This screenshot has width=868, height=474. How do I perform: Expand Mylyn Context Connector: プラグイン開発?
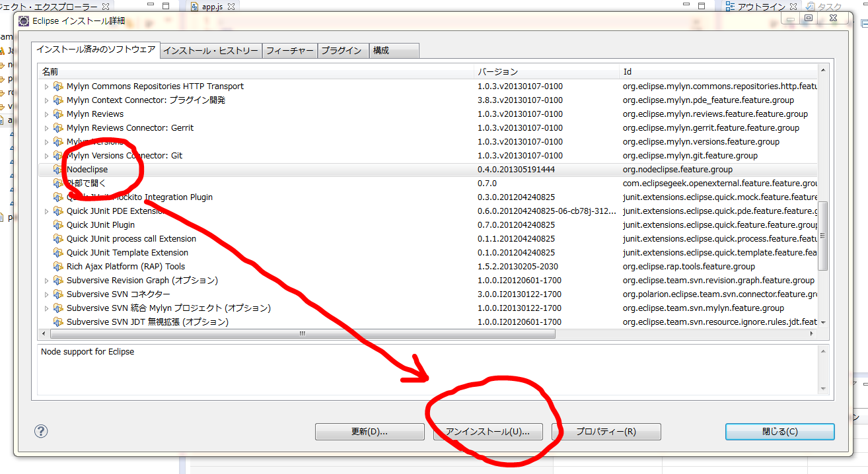pos(46,100)
